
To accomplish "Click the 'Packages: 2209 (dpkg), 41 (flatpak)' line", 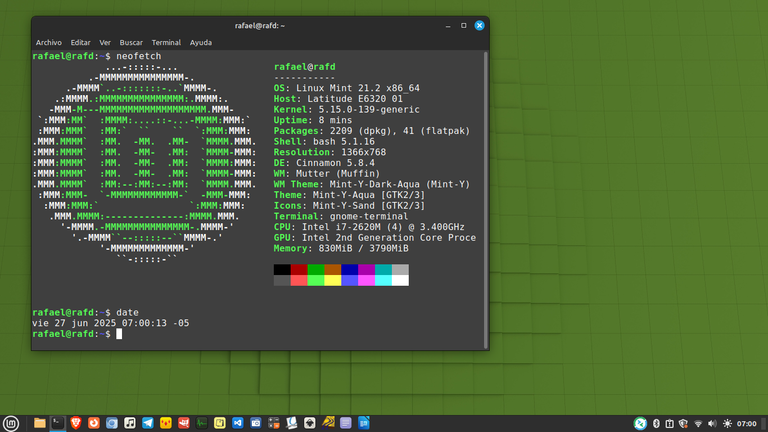I will click(372, 131).
